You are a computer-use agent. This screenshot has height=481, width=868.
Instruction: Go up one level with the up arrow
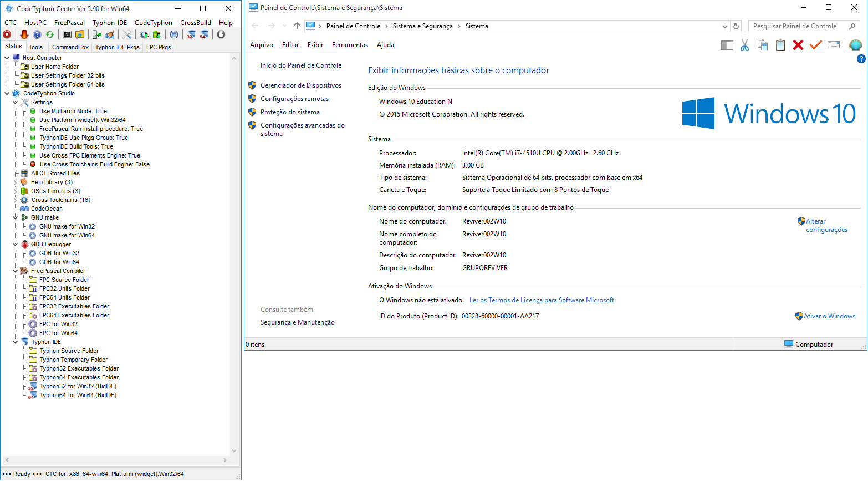click(297, 26)
